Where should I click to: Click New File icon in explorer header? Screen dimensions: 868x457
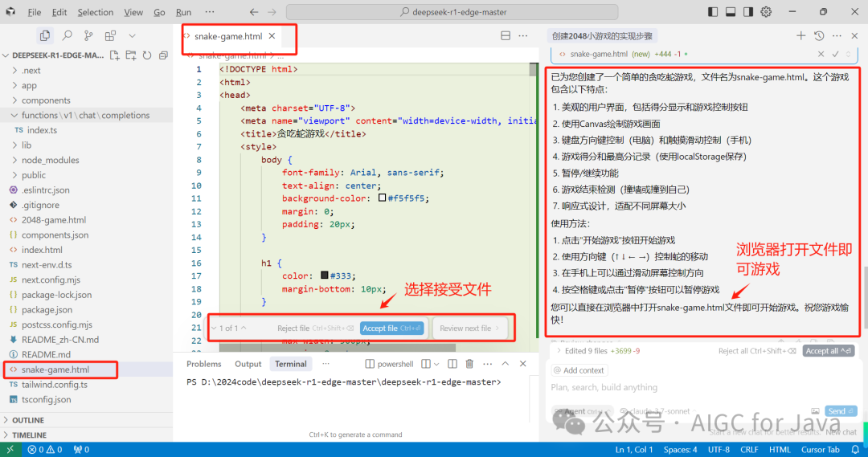pyautogui.click(x=115, y=55)
